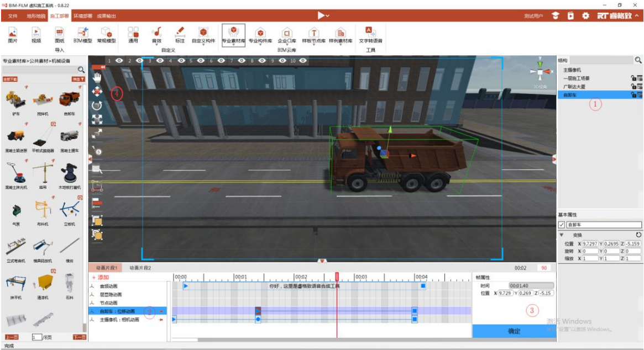The width and height of the screenshot is (644, 350).
Task: Import a BIM模型 model
Action: [x=82, y=35]
